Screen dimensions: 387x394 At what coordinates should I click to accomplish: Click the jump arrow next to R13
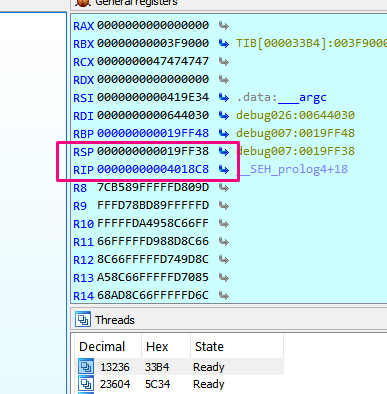pyautogui.click(x=224, y=278)
